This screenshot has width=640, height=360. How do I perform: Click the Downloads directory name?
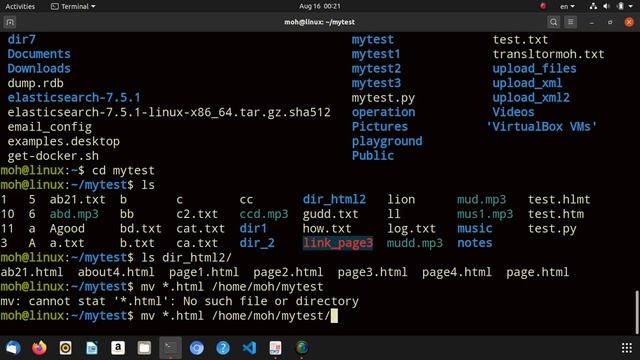click(39, 69)
